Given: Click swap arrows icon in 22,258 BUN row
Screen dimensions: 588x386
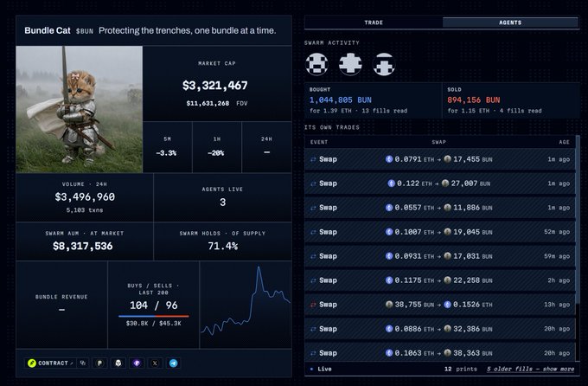Looking at the screenshot, I should (x=313, y=280).
